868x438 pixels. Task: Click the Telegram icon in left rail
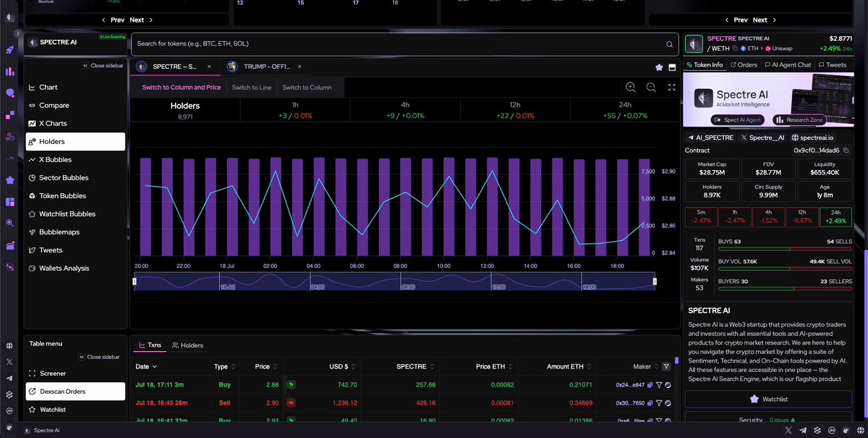pyautogui.click(x=10, y=378)
